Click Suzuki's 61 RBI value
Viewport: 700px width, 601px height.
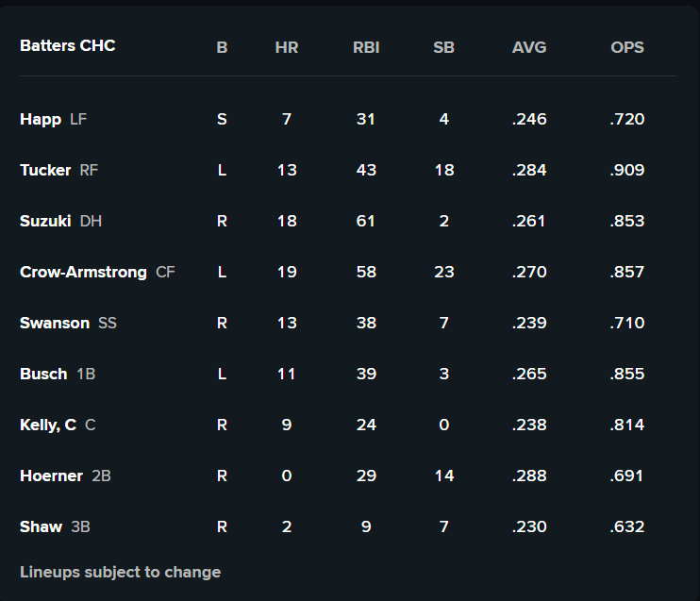(366, 221)
